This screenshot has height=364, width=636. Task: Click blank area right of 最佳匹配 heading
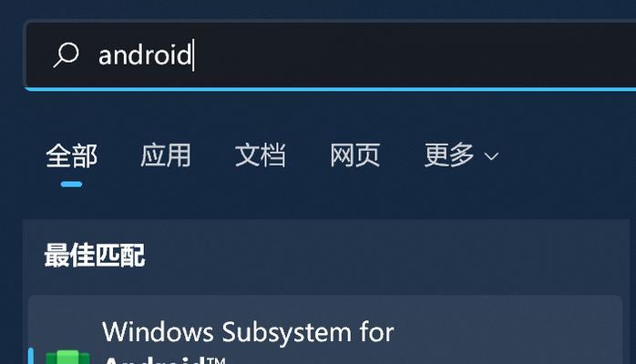(x=385, y=255)
